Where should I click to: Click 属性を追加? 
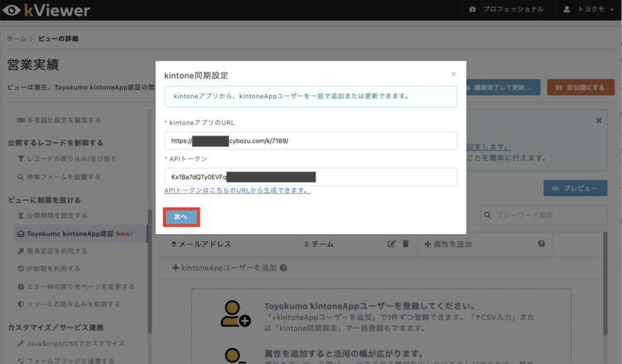(x=448, y=244)
